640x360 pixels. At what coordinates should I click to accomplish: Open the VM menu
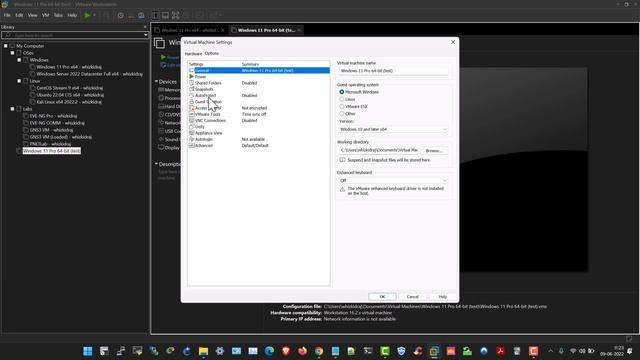point(45,15)
